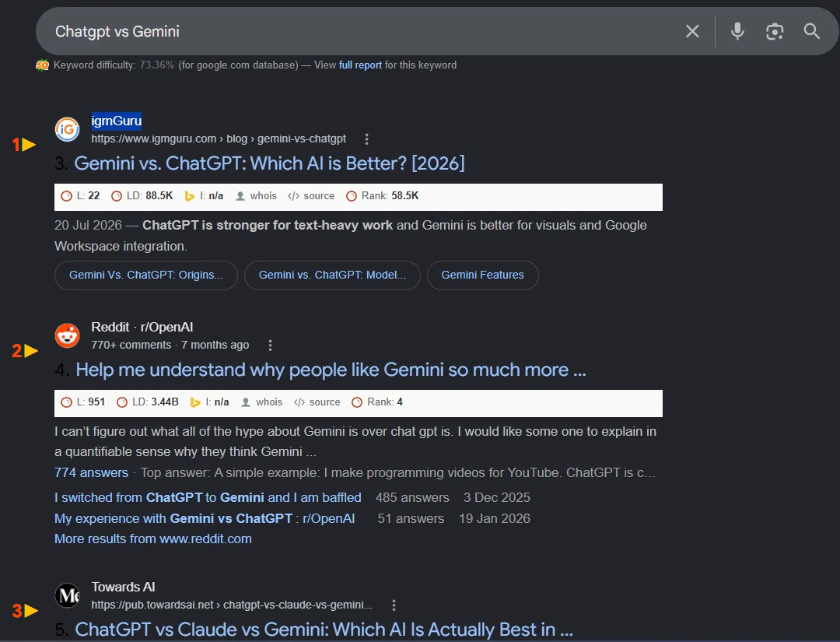Image resolution: width=840 pixels, height=642 pixels.
Task: Click the SEOquake logo beside Keyword difficulty
Action: tap(42, 65)
